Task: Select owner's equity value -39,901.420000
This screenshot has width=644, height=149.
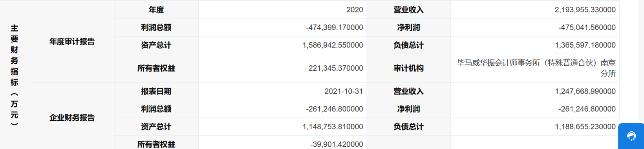Action: click(x=337, y=144)
